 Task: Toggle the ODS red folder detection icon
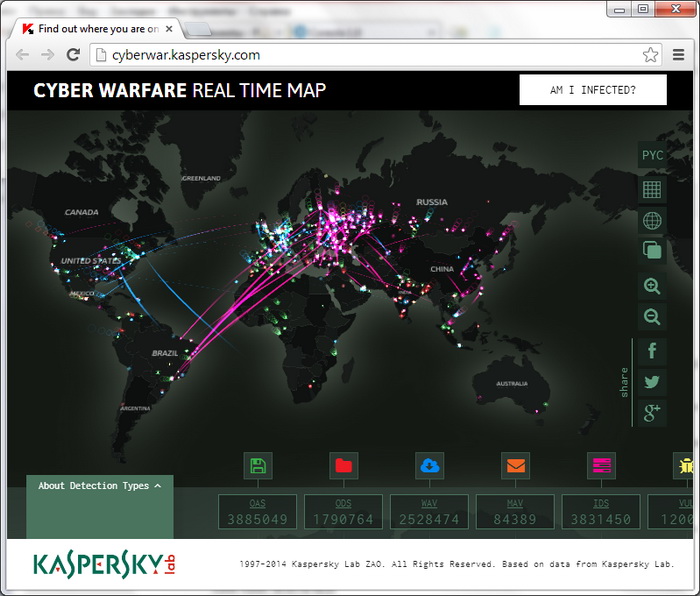(x=343, y=466)
